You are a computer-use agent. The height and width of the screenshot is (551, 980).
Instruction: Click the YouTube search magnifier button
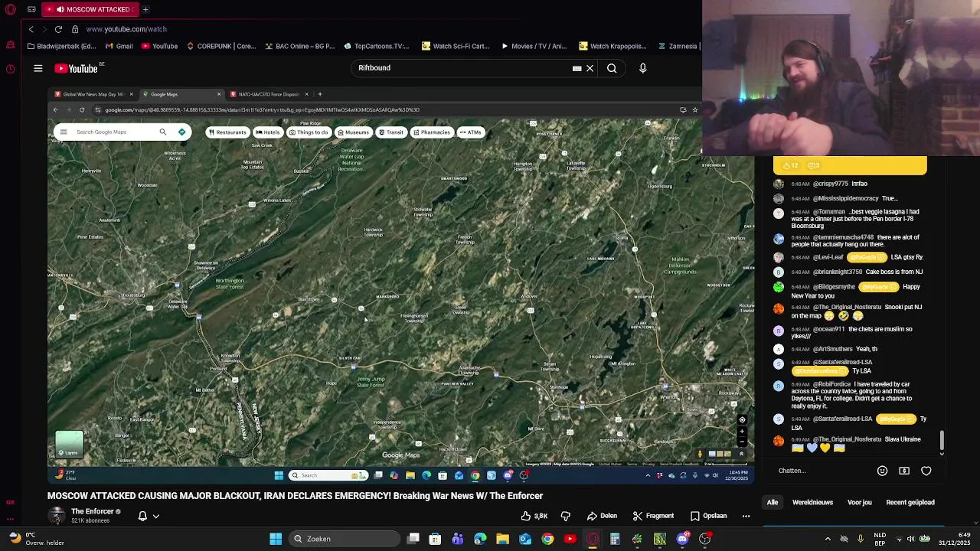[612, 68]
